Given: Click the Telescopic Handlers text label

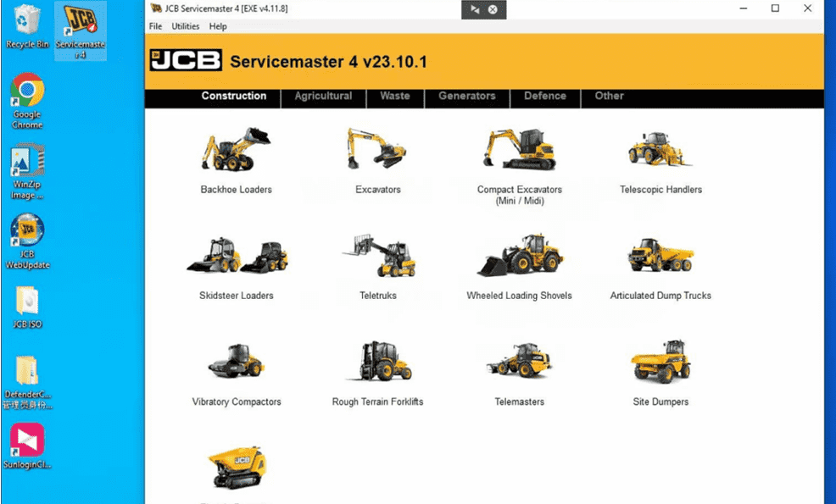Looking at the screenshot, I should (x=661, y=190).
